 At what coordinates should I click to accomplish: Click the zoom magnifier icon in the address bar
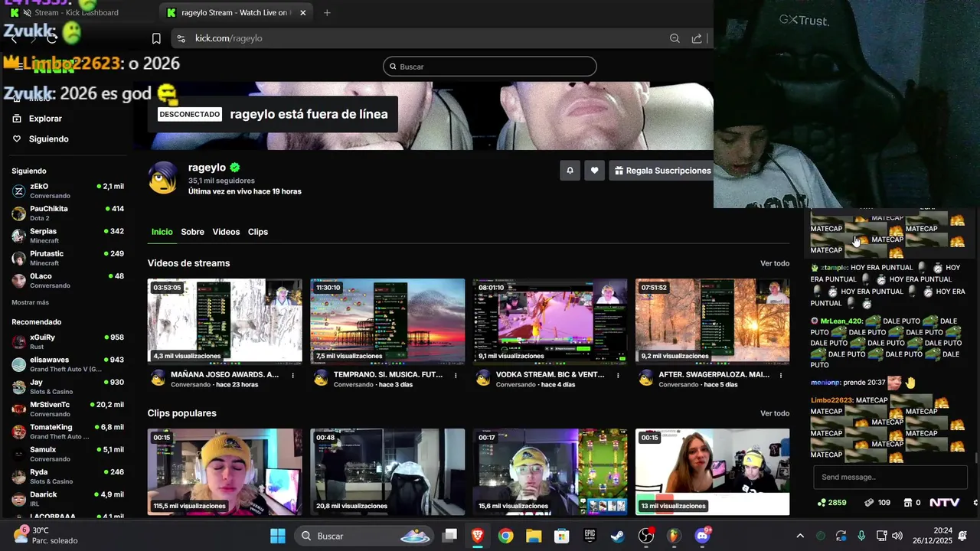[x=675, y=38]
